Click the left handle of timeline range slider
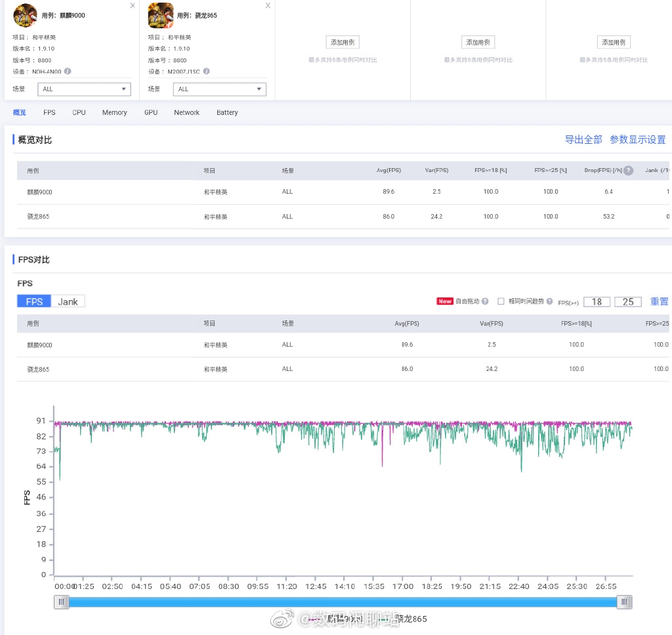The image size is (672, 635). pyautogui.click(x=62, y=602)
